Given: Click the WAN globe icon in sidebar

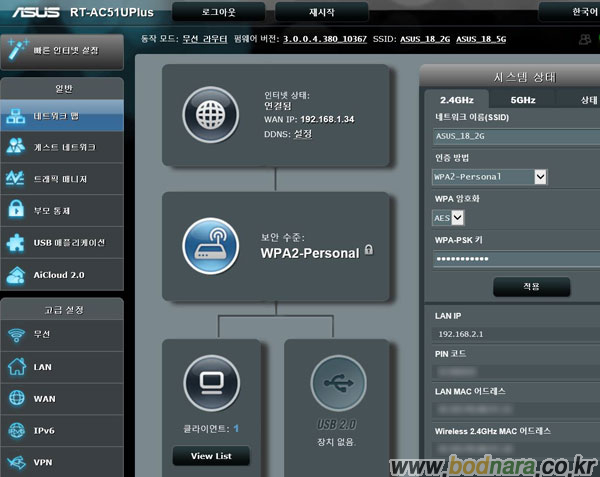Looking at the screenshot, I should (x=16, y=398).
